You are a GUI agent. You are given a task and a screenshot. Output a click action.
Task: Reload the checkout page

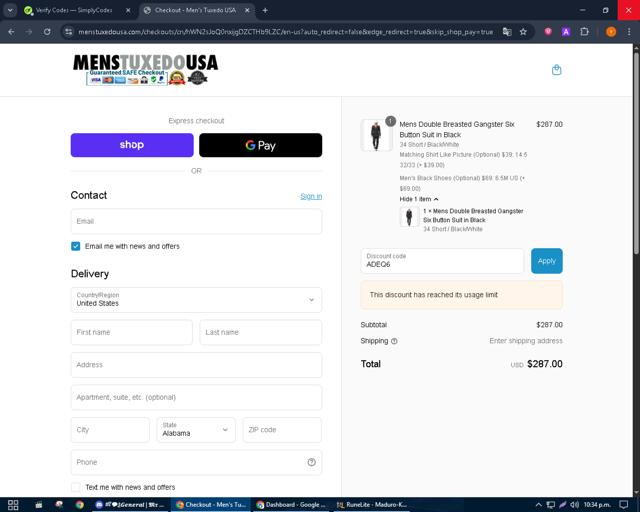coord(47,32)
